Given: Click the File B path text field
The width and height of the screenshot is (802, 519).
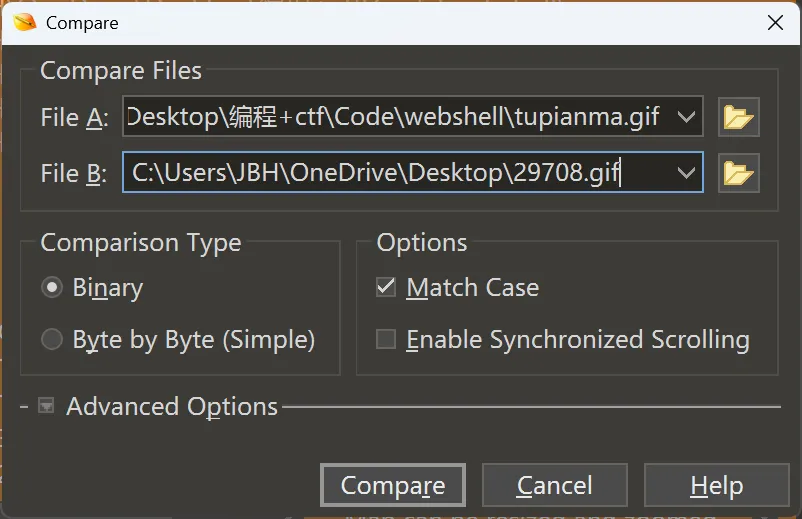Looking at the screenshot, I should (x=395, y=173).
